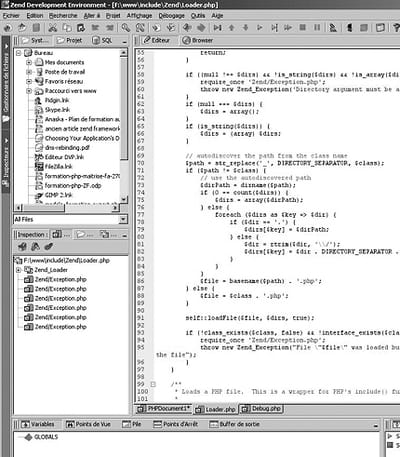Click the new file toolbar icon
400x457 pixels.
8,28
